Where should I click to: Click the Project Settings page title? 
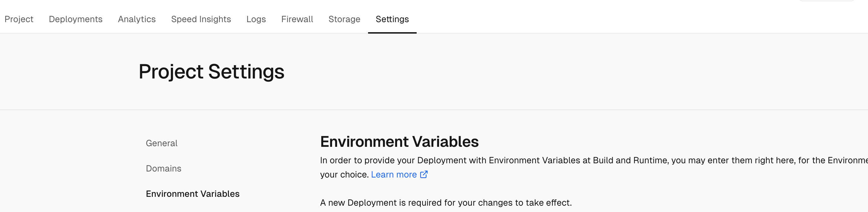tap(211, 72)
